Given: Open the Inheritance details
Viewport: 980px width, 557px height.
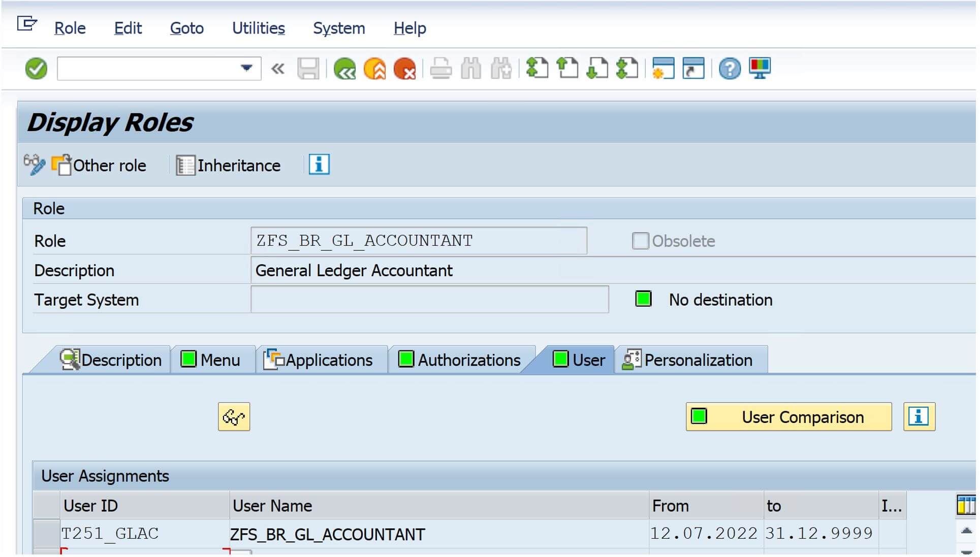Looking at the screenshot, I should pyautogui.click(x=230, y=165).
